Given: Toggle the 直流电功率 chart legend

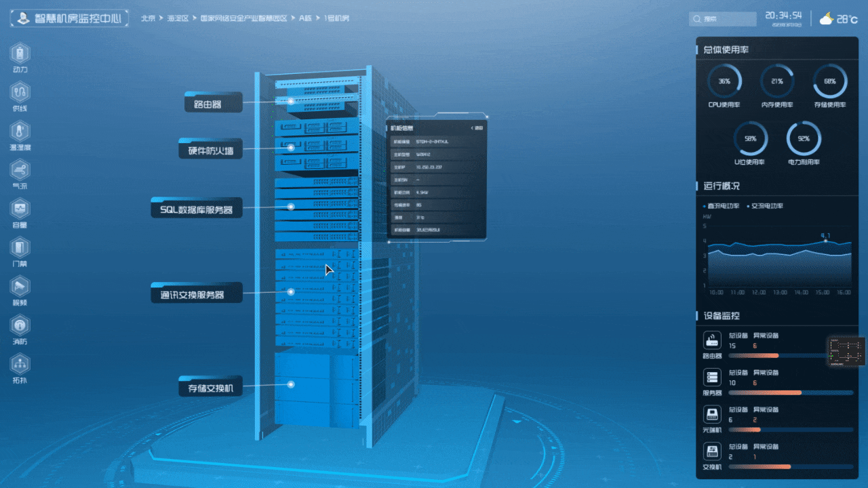Looking at the screenshot, I should tap(720, 205).
